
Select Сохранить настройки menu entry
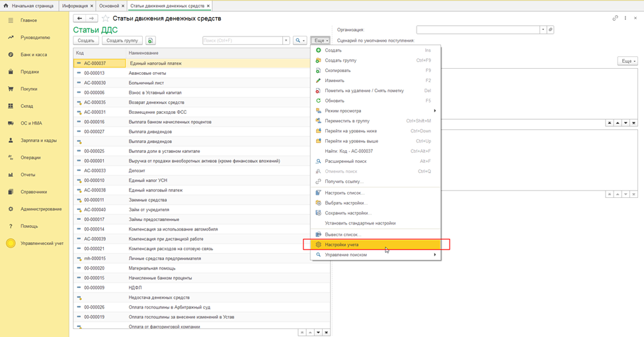tap(376, 213)
